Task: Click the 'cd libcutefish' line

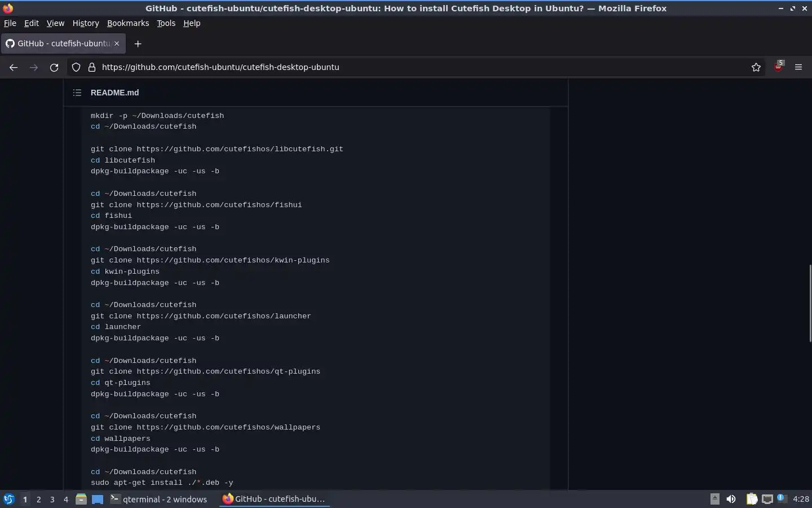Action: 123,160
